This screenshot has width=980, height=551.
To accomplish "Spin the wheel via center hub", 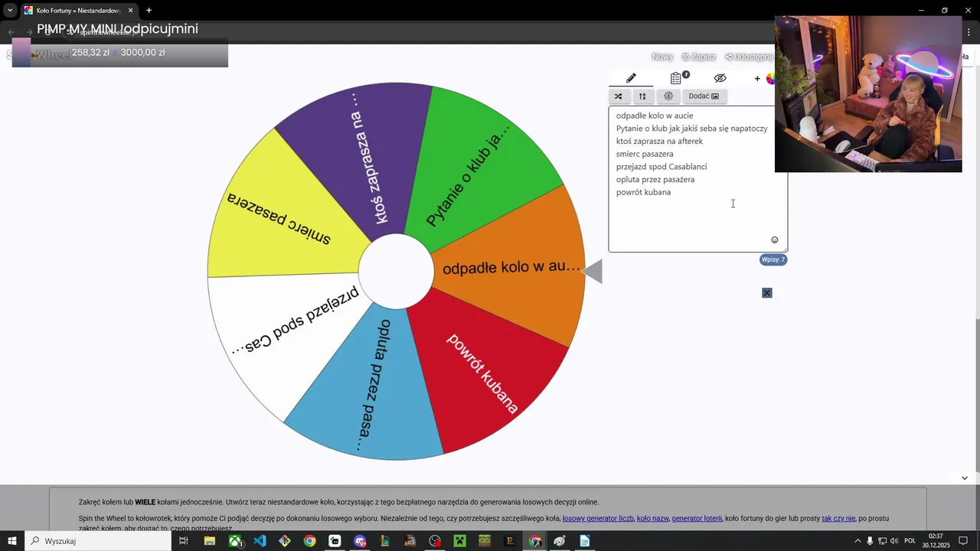I will point(396,272).
